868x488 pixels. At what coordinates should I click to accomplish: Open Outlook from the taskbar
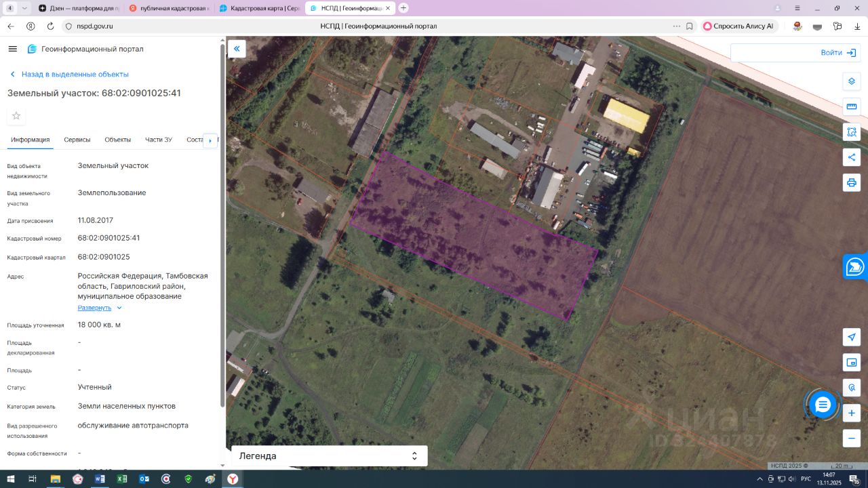click(x=144, y=479)
